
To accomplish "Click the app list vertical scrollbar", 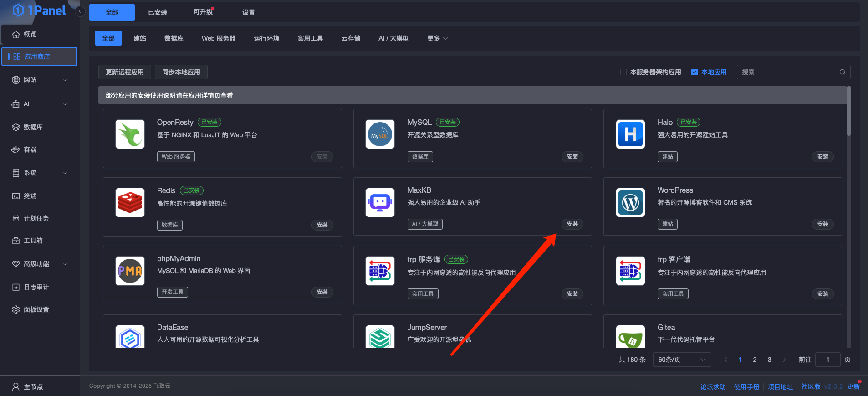I will pyautogui.click(x=849, y=111).
